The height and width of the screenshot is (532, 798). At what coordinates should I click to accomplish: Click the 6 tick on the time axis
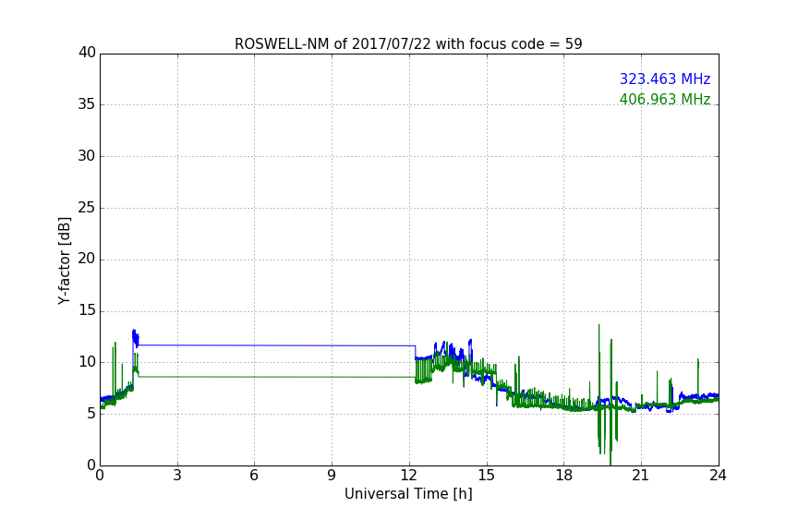(254, 476)
